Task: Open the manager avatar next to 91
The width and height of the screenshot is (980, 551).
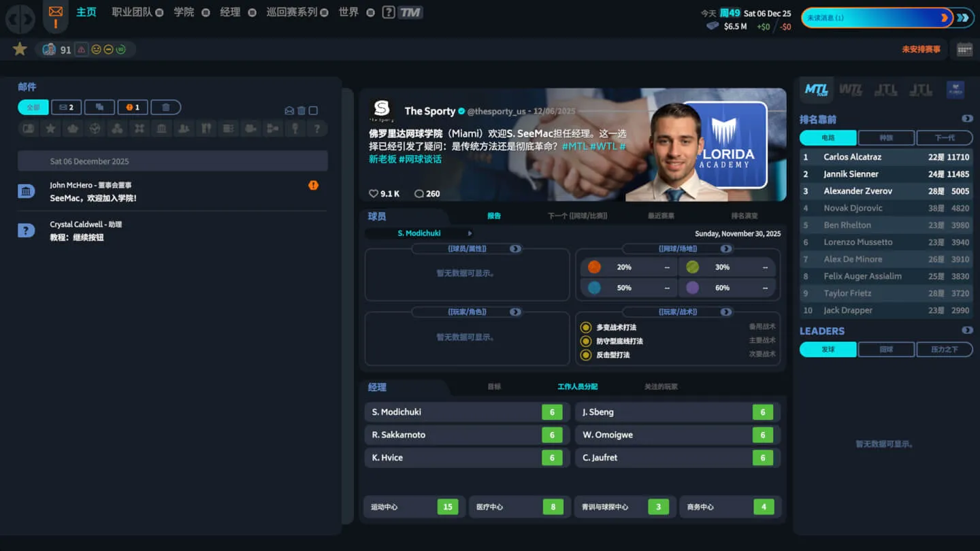Action: click(x=49, y=50)
